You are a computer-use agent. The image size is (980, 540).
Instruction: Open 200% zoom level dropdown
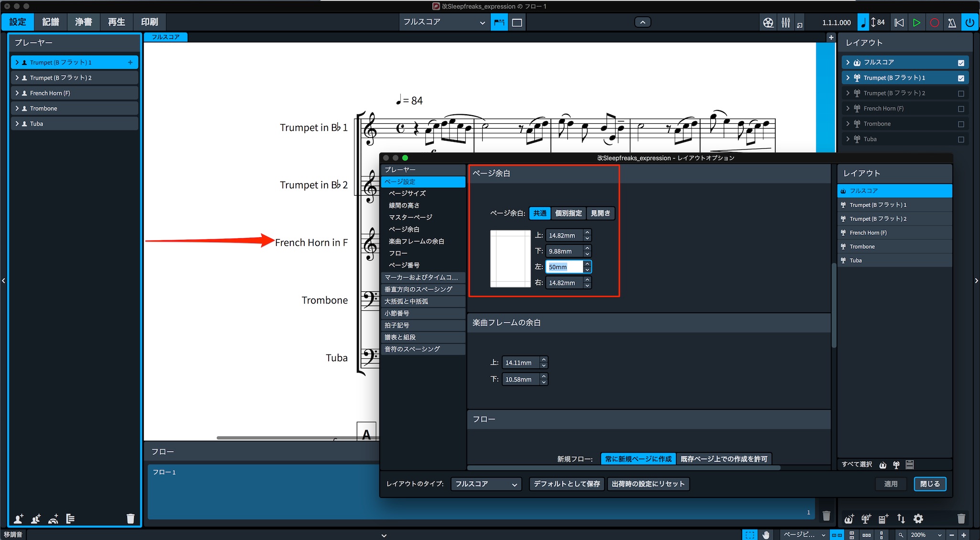[x=926, y=535]
